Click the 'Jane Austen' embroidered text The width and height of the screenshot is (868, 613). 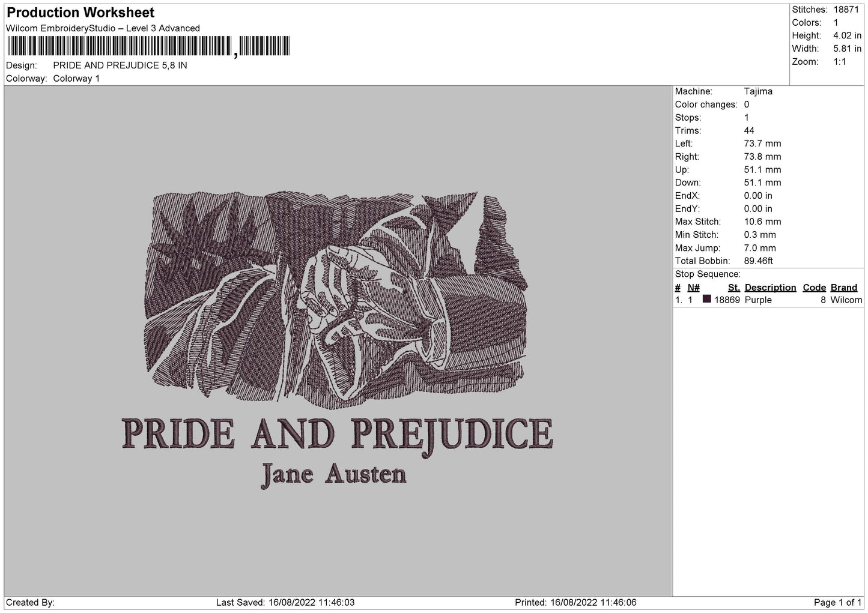334,474
